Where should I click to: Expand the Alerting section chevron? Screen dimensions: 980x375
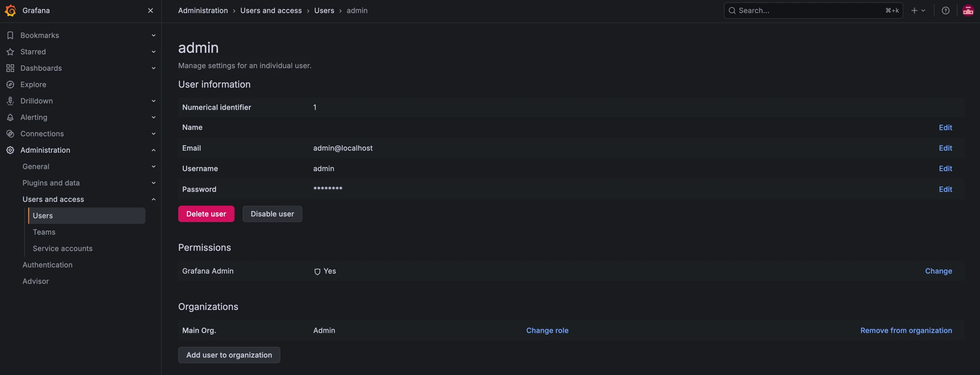pyautogui.click(x=154, y=117)
